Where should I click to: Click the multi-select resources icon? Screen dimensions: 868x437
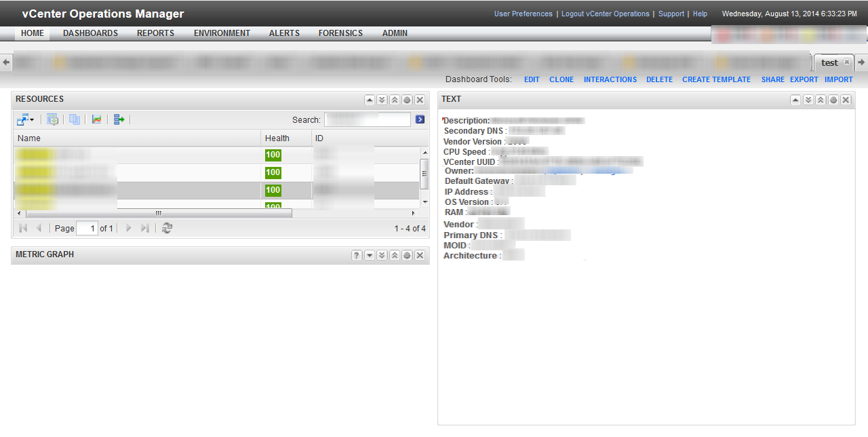[75, 119]
